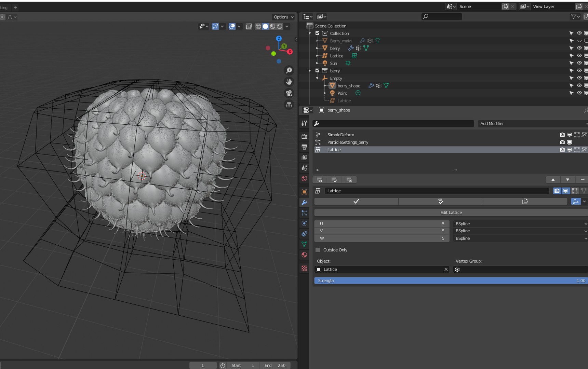
Task: Toggle SimpleDeform render camera icon
Action: pyautogui.click(x=562, y=135)
